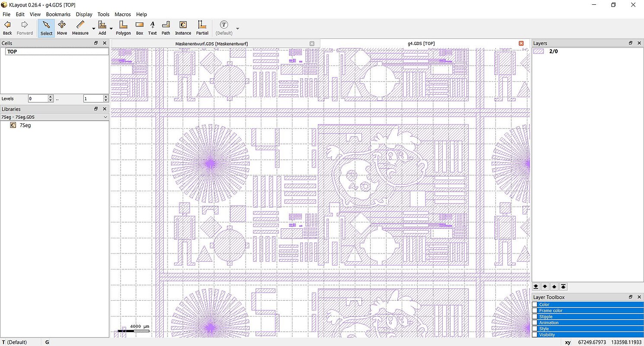Screen dimensions: 644x346
Task: Click the T (Default) status bar entry
Action: pyautogui.click(x=15, y=342)
